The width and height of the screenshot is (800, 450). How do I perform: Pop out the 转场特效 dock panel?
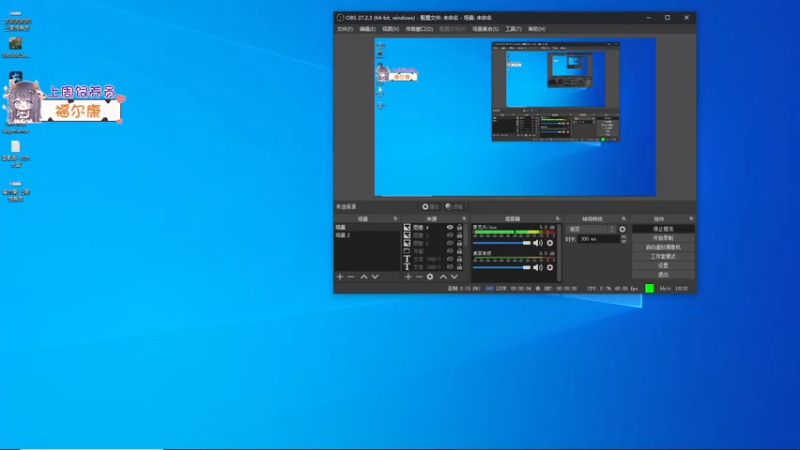pyautogui.click(x=623, y=219)
